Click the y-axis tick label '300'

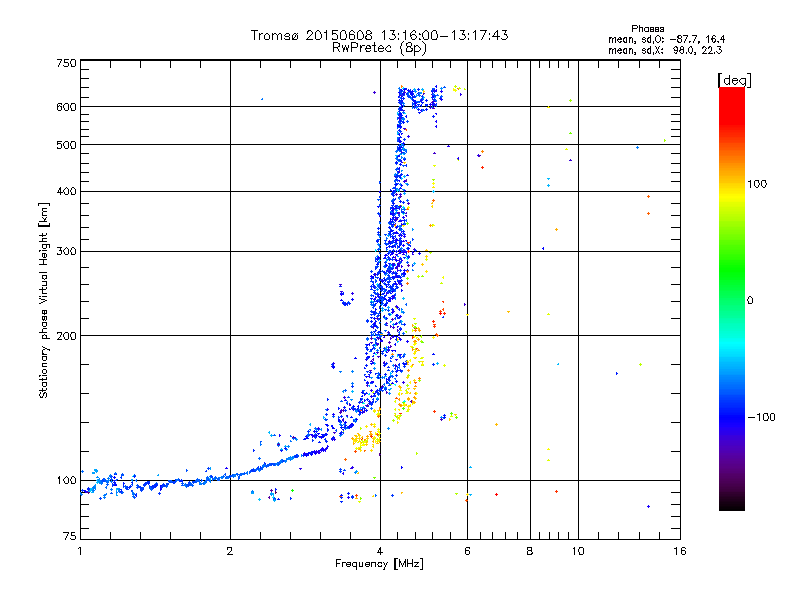point(66,252)
